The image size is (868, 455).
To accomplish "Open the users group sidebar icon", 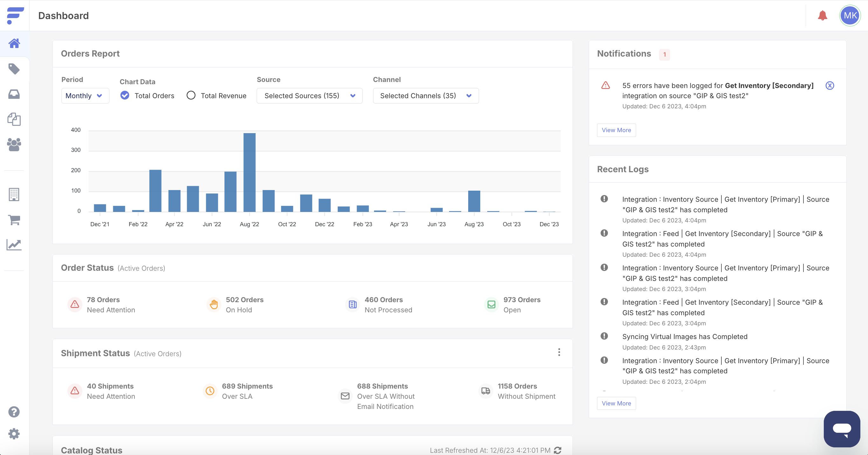I will (14, 145).
